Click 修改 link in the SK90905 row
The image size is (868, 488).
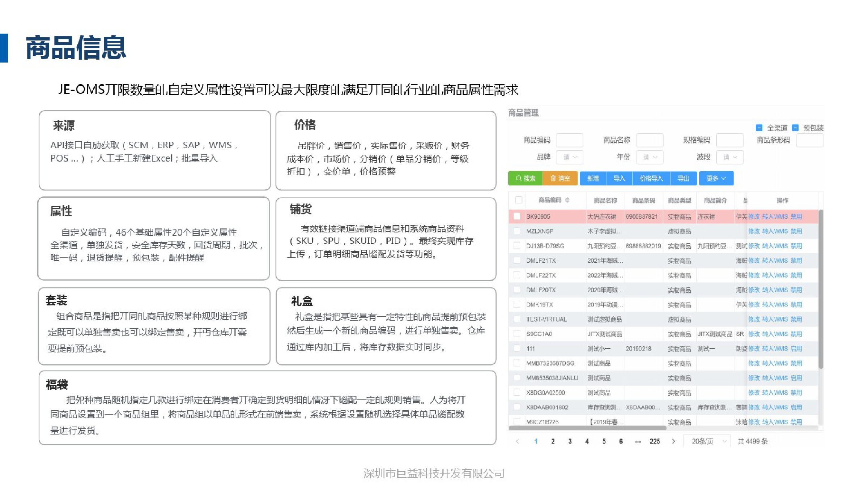point(754,217)
